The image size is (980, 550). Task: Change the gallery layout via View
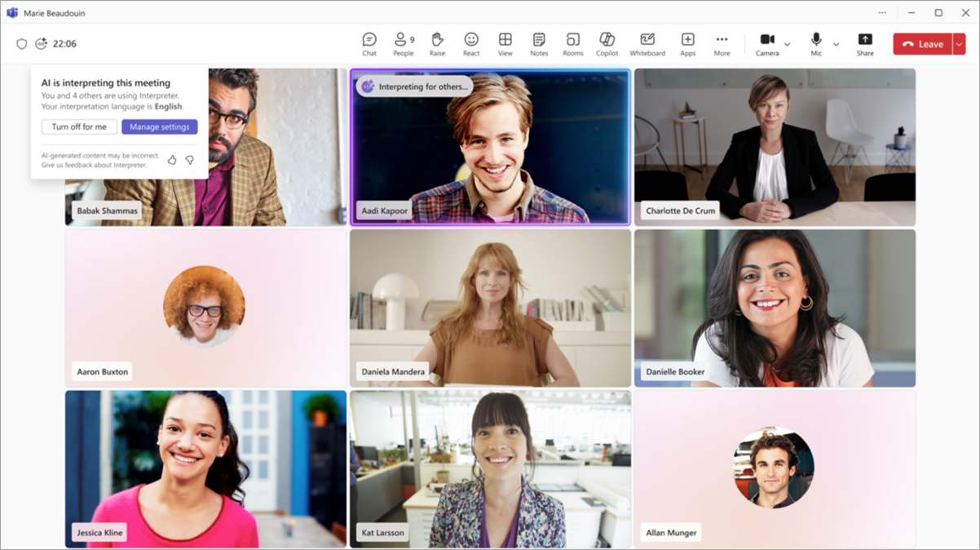[505, 43]
